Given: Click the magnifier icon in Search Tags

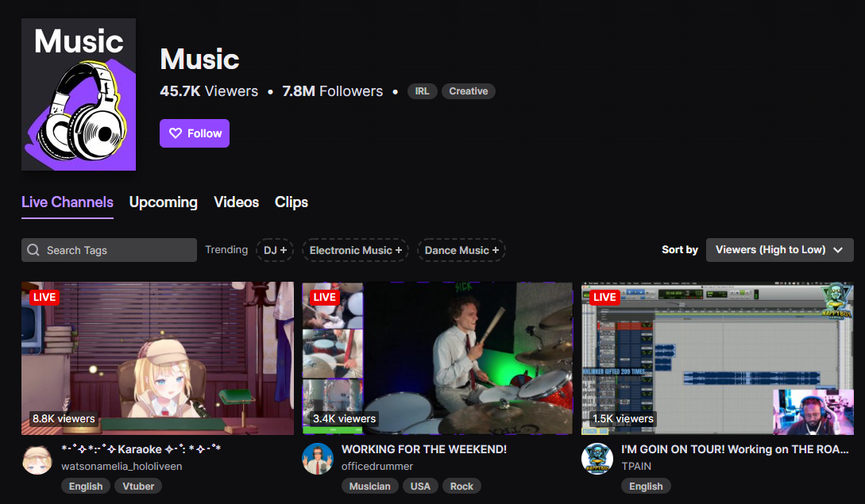Looking at the screenshot, I should (33, 250).
